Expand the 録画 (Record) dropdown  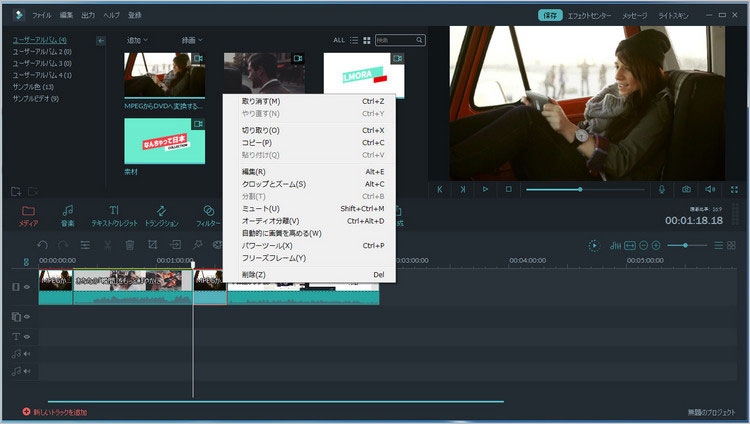pyautogui.click(x=192, y=40)
